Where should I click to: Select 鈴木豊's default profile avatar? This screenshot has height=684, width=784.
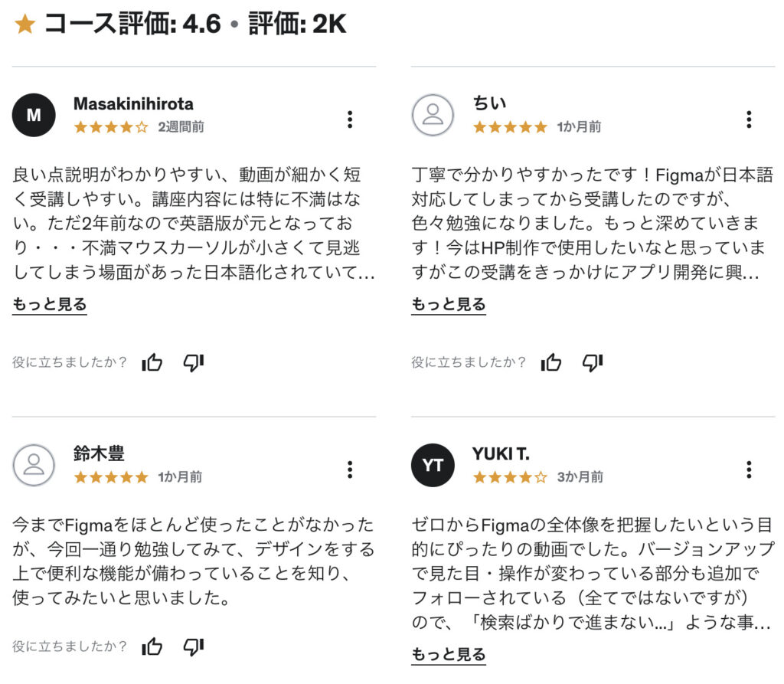coord(34,466)
